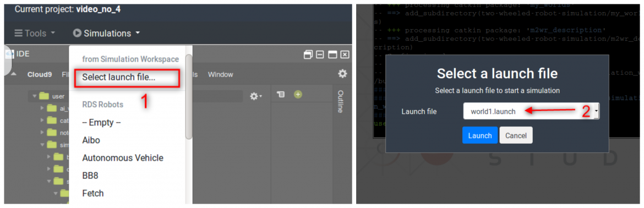Choose the BB8 robot option
This screenshot has width=644, height=208.
[90, 176]
